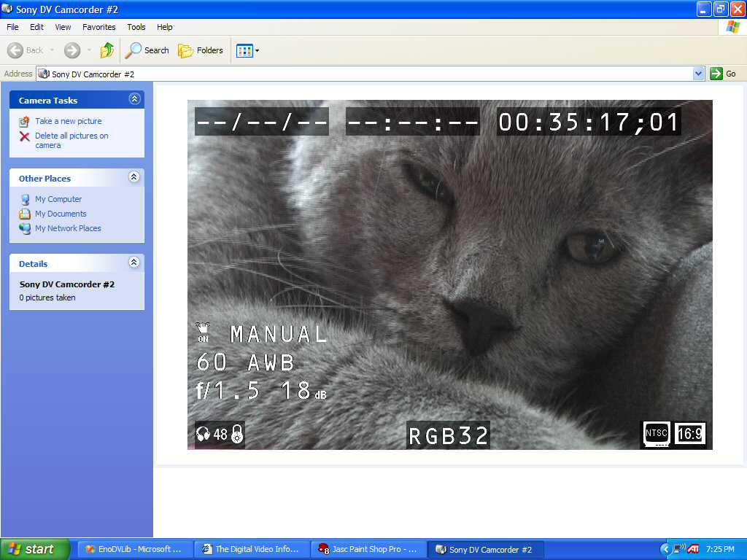Toggle the Folders pane button
This screenshot has height=560, width=747.
point(201,50)
